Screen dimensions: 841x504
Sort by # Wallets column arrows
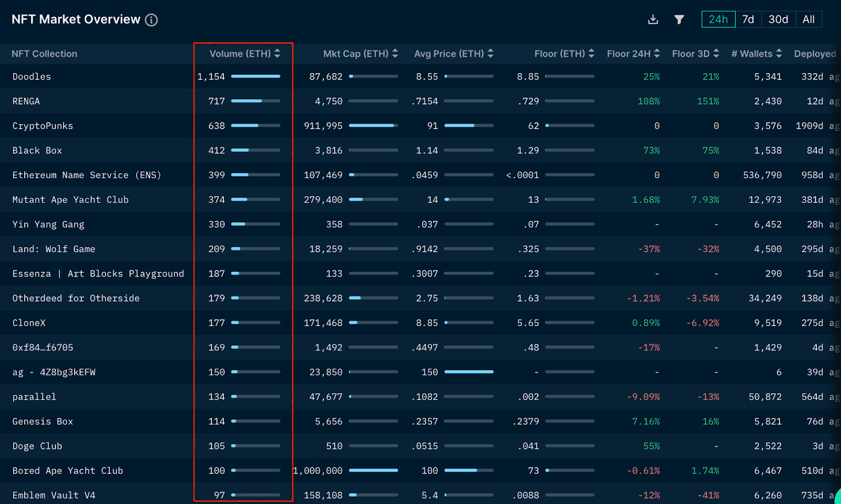[779, 54]
